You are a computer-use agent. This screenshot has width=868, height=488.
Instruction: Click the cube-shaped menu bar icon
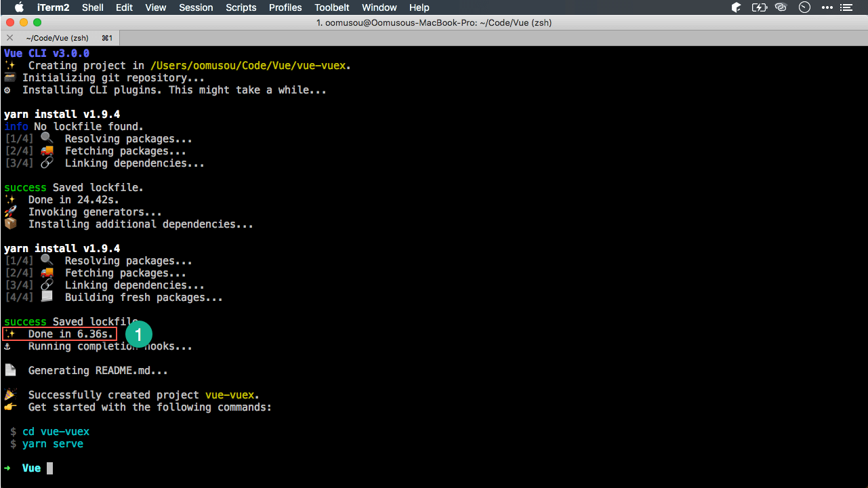737,7
